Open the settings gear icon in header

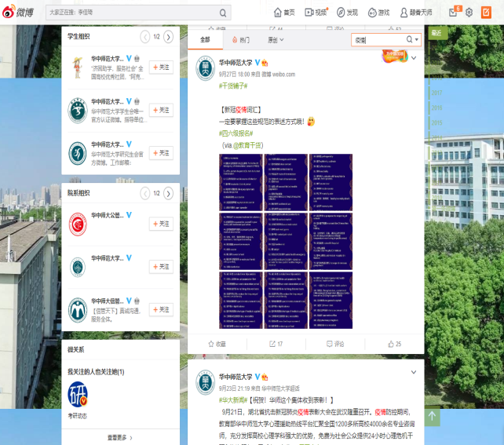[469, 13]
